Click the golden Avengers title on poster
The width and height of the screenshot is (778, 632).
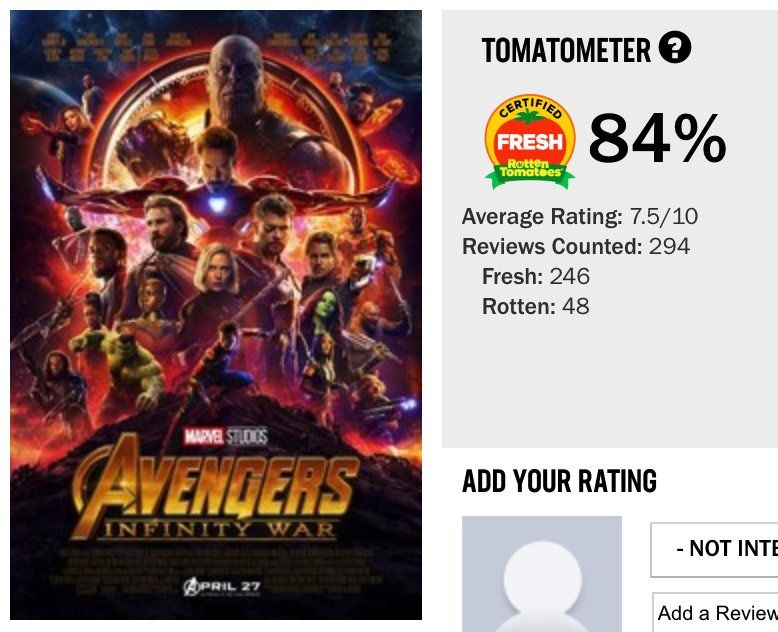click(x=216, y=486)
